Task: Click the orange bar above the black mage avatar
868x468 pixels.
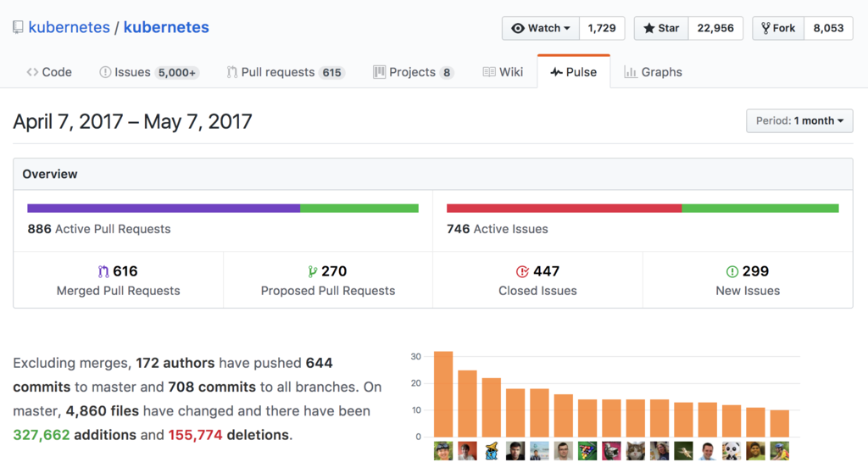Action: pyautogui.click(x=491, y=408)
